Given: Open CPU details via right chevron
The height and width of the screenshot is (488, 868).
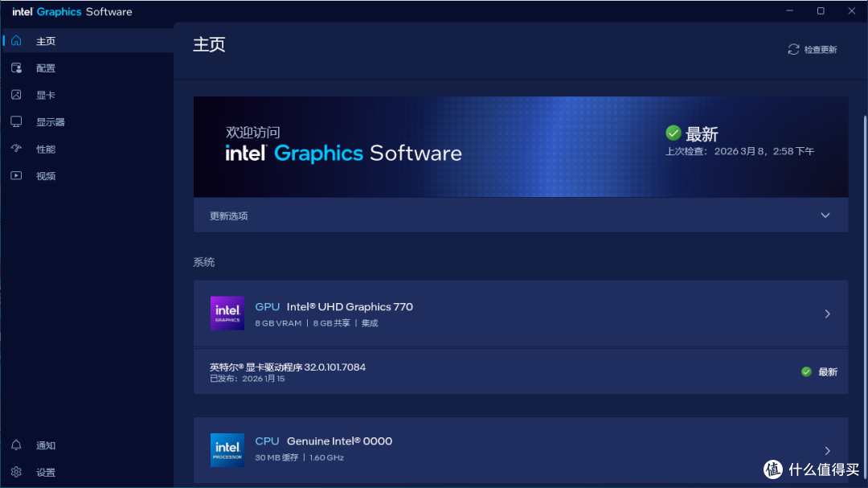Looking at the screenshot, I should point(828,450).
